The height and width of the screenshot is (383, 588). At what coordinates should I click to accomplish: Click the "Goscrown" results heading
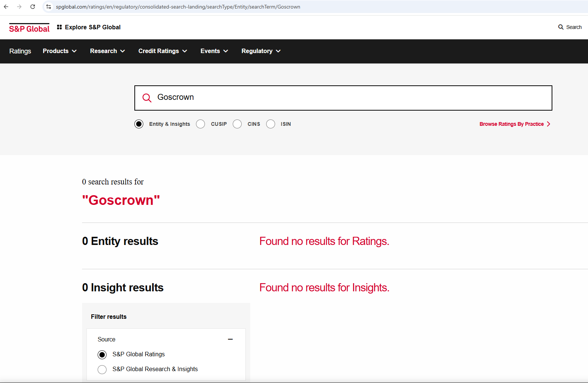click(121, 200)
